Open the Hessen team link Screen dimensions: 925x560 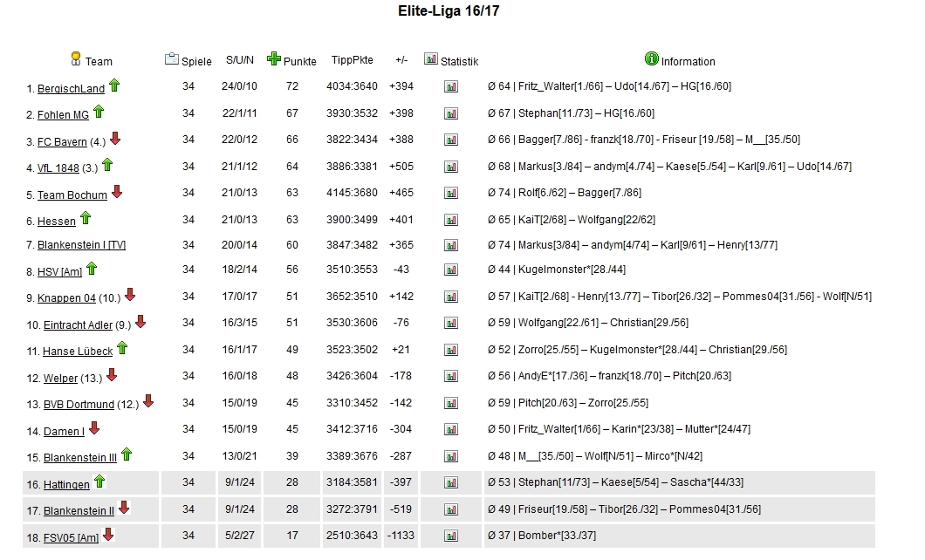click(x=57, y=222)
